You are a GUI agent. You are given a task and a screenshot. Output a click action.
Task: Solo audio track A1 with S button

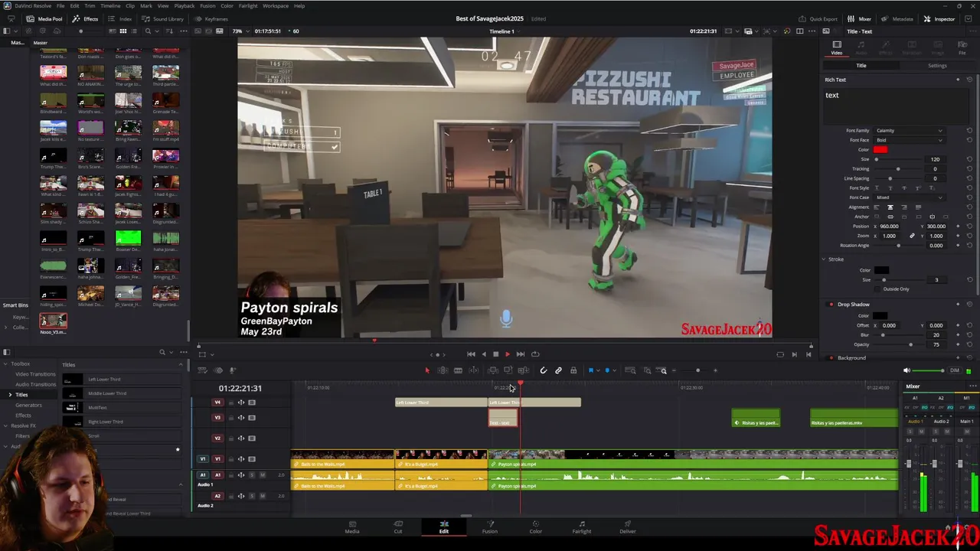tap(251, 475)
